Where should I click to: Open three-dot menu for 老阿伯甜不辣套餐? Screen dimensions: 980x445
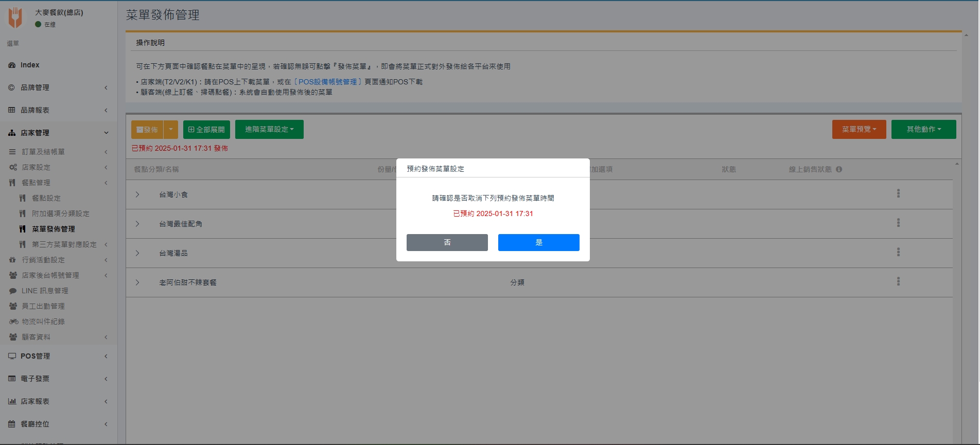coord(898,281)
